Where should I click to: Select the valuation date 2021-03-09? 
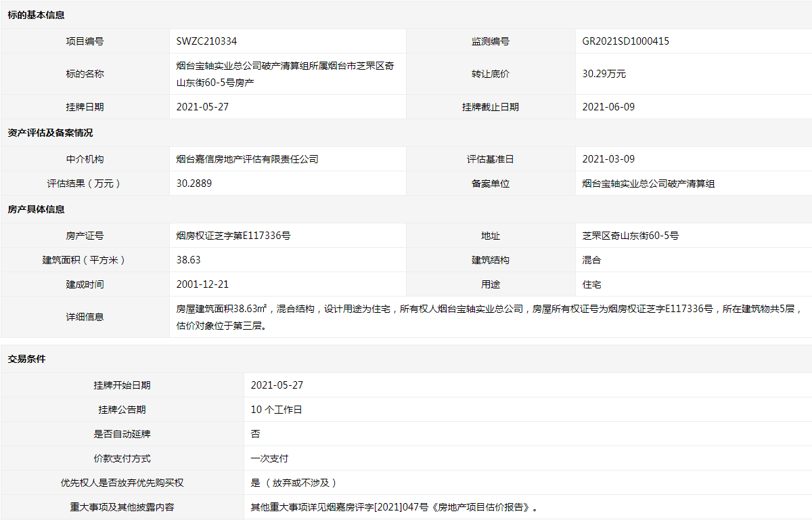tap(608, 159)
